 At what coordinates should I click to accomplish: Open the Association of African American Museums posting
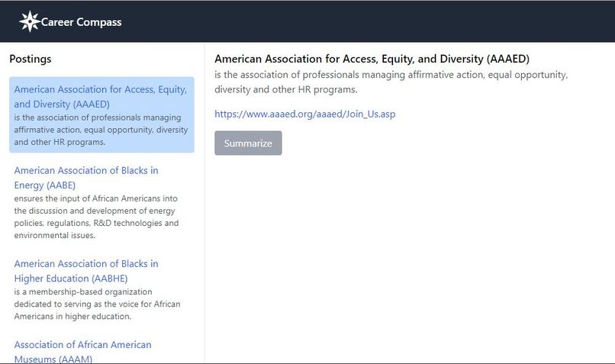coord(82,352)
